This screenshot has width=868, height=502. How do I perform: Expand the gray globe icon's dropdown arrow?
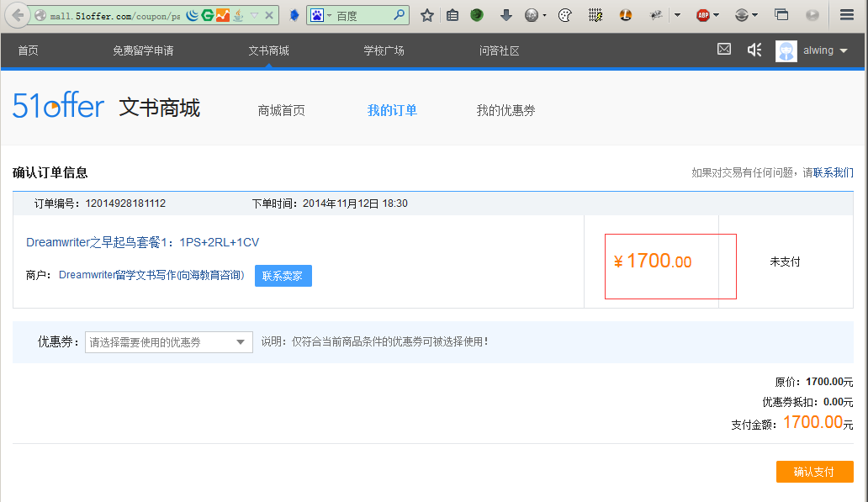pos(545,15)
